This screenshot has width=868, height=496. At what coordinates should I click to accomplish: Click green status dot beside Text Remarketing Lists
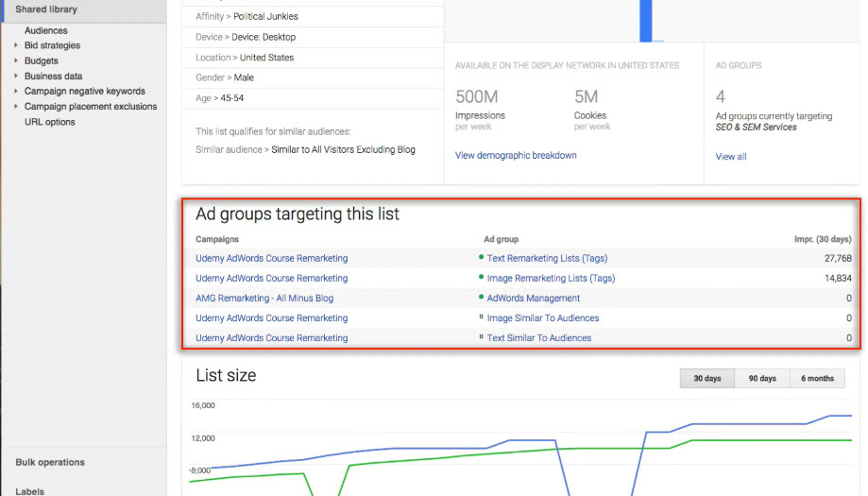point(481,257)
